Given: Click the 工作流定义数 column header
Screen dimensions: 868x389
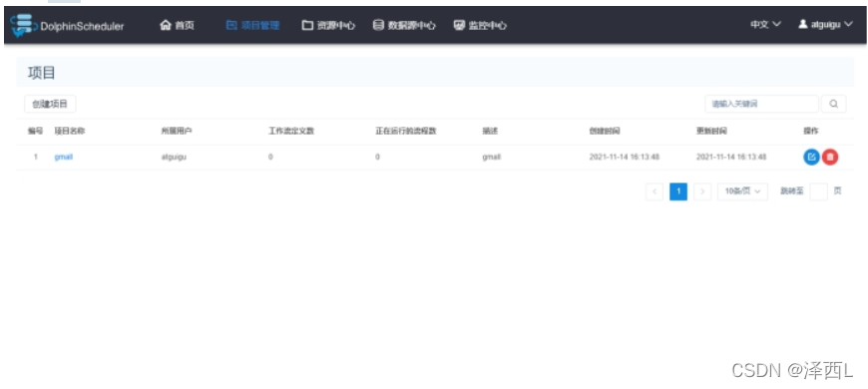Looking at the screenshot, I should (291, 131).
